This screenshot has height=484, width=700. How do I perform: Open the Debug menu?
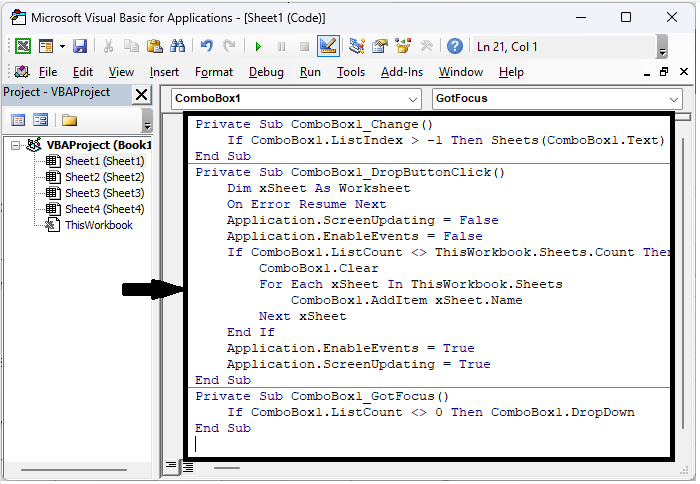coord(266,72)
